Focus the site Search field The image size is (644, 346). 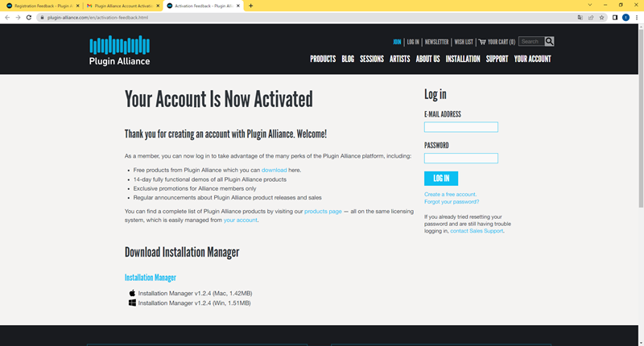coord(531,42)
